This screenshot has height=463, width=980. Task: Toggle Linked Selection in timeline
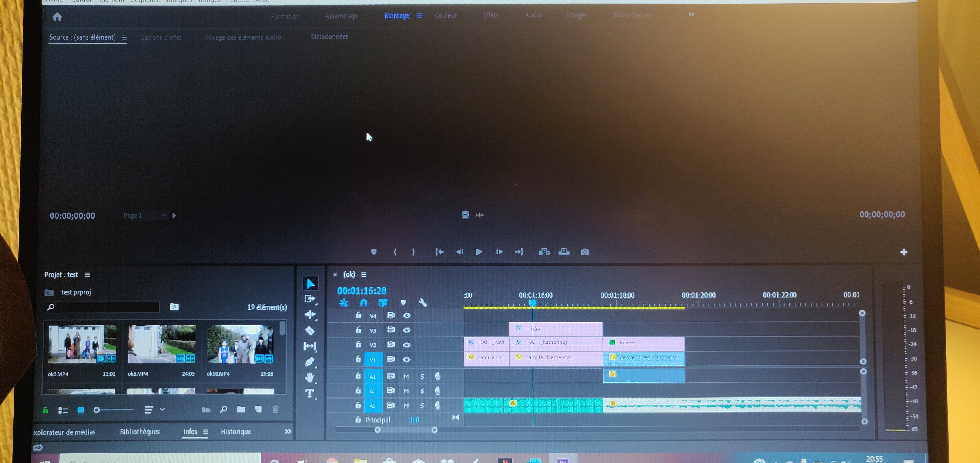point(383,303)
